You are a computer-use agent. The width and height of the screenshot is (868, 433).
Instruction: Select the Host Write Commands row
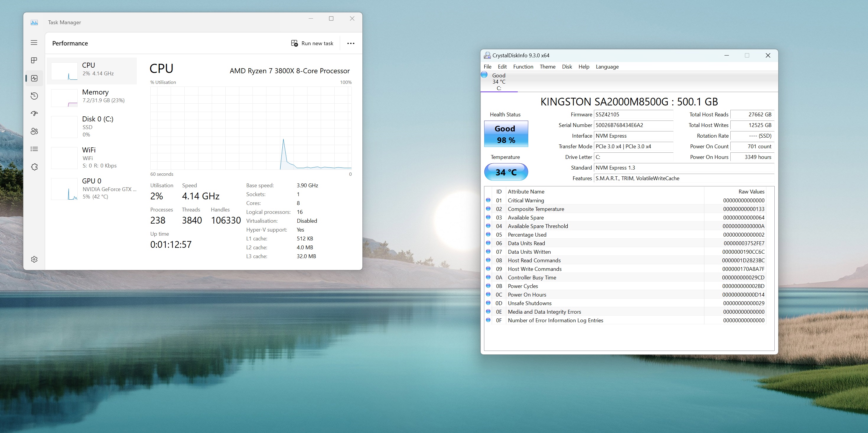(626, 269)
